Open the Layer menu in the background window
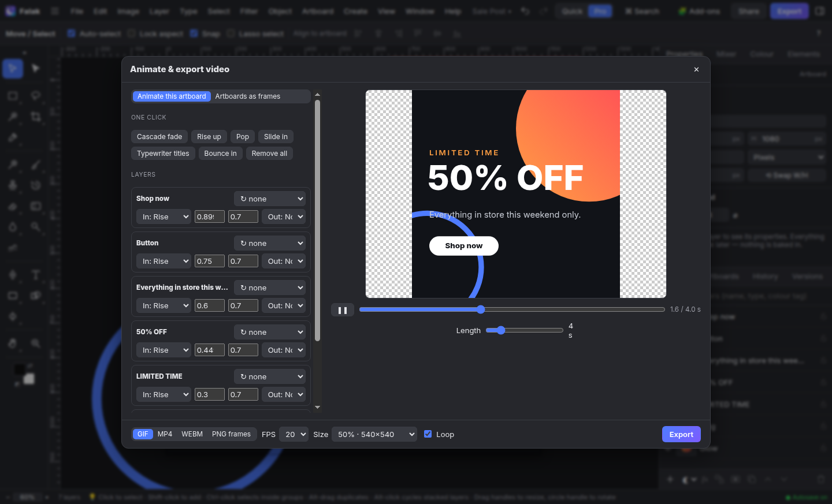The image size is (832, 504). [159, 11]
